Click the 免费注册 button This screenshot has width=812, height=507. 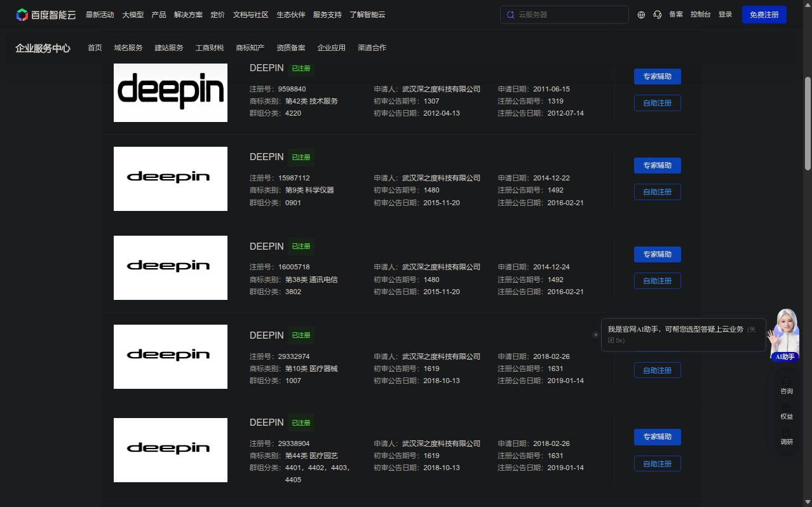point(764,15)
